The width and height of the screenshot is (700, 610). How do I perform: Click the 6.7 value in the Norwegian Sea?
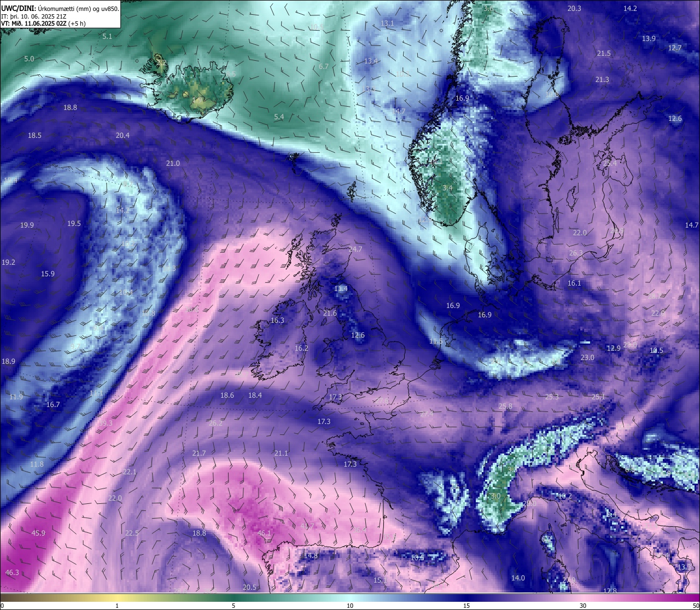[x=324, y=67]
